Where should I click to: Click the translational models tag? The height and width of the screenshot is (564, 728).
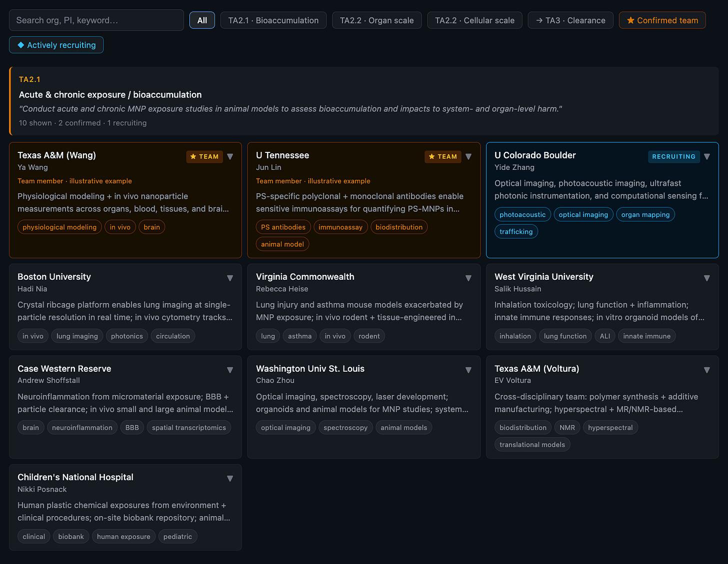[x=532, y=445]
